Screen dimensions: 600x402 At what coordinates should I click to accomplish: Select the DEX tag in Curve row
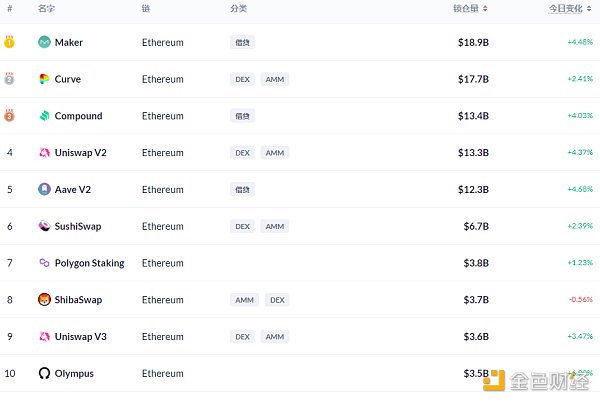point(242,79)
